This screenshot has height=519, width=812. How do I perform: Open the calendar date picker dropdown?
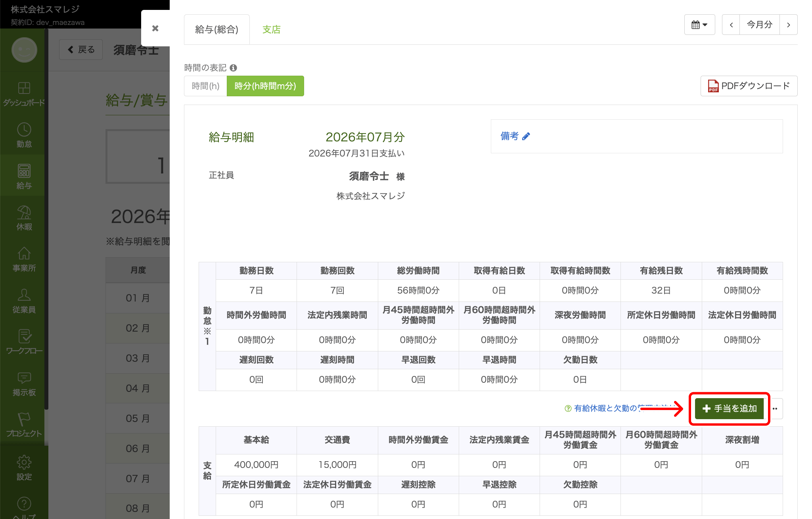click(699, 25)
